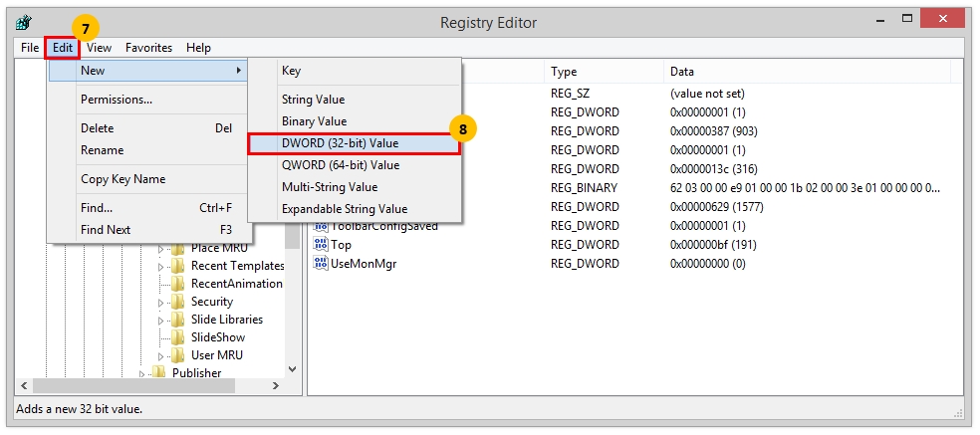Select the Security folder icon
The width and height of the screenshot is (980, 435).
(178, 302)
